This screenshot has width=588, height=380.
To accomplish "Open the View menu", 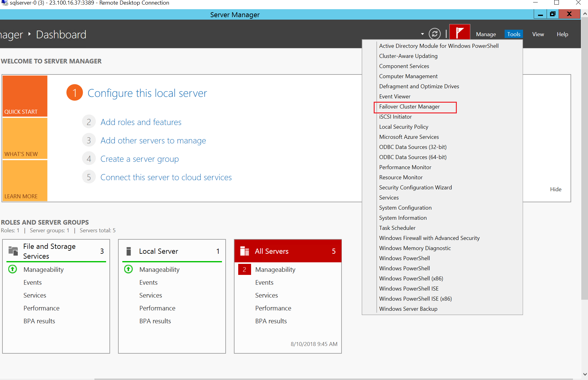I will [x=538, y=34].
